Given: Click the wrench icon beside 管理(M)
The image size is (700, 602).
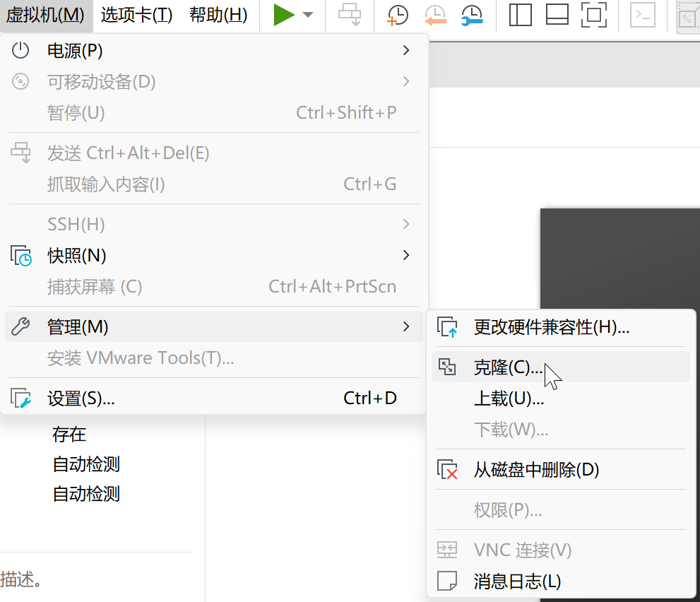Looking at the screenshot, I should tap(20, 327).
